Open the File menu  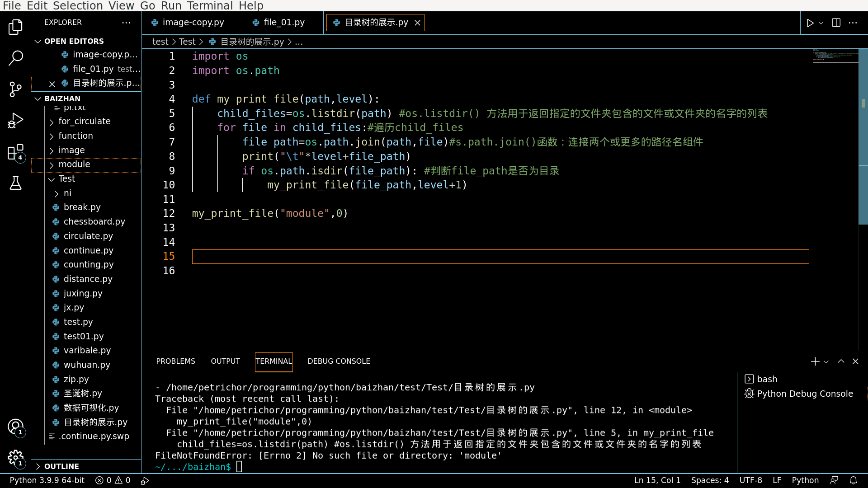pyautogui.click(x=12, y=5)
